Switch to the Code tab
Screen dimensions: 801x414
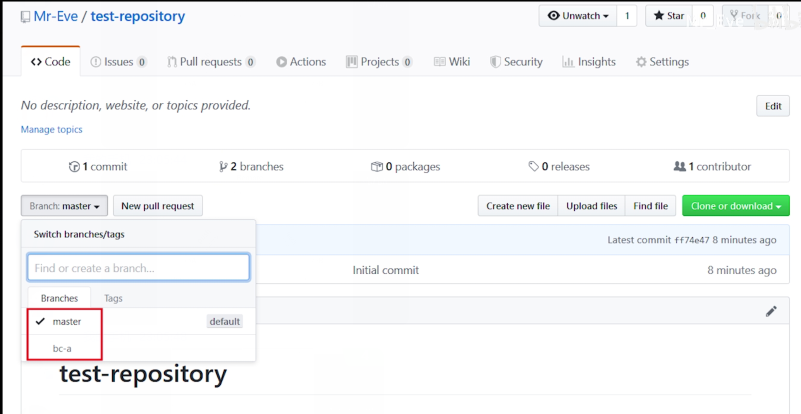pos(51,62)
